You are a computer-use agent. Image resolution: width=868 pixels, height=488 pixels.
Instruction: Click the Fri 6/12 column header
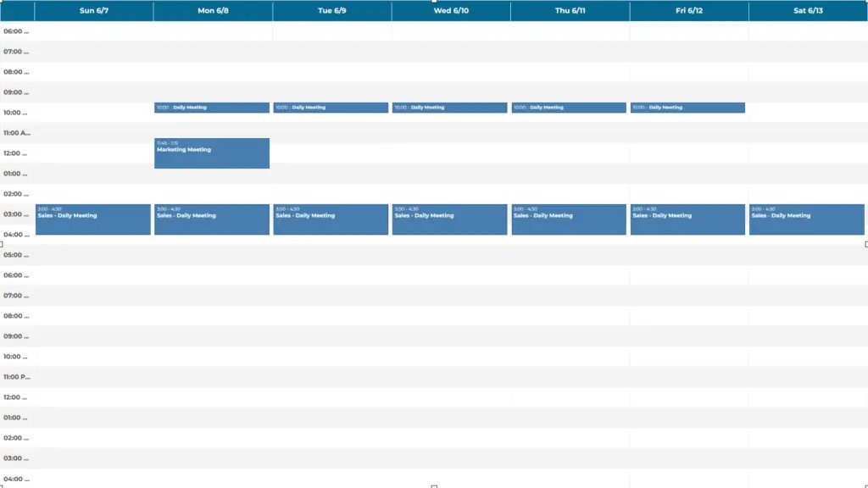tap(688, 11)
